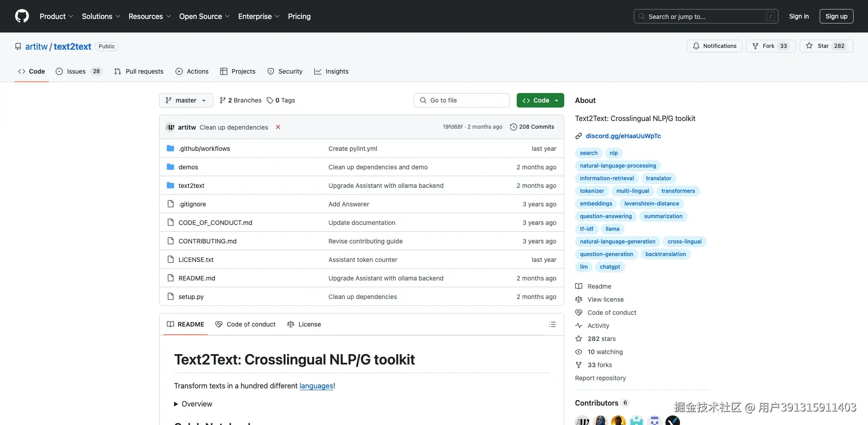Viewport: 868px width, 425px height.
Task: Expand the Resources navigation menu
Action: (x=150, y=16)
